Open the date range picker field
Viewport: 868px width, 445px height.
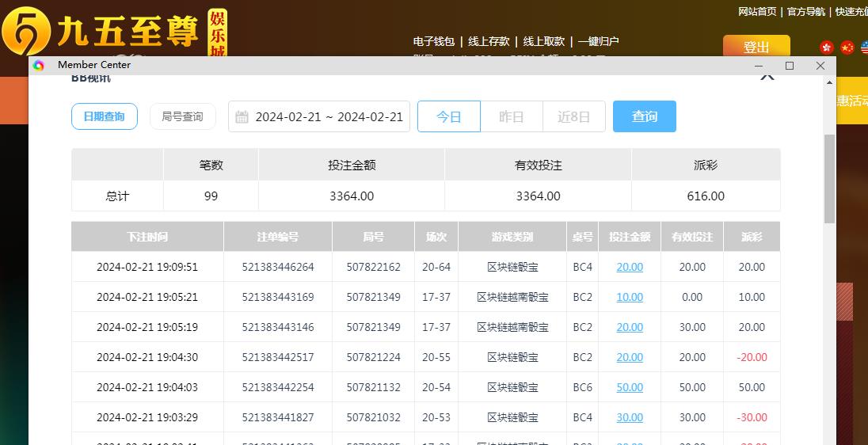pos(328,117)
